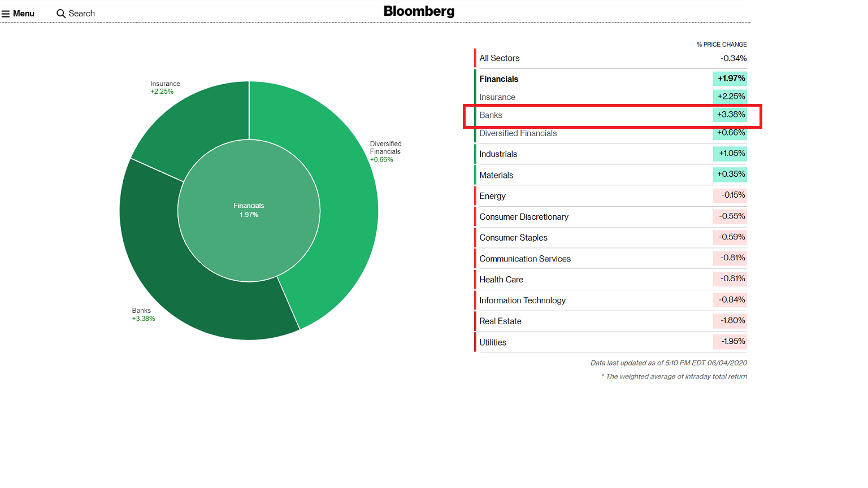Click the +3.38% value in the Banks table row
Image resolution: width=868 pixels, height=488 pixels.
coord(730,115)
